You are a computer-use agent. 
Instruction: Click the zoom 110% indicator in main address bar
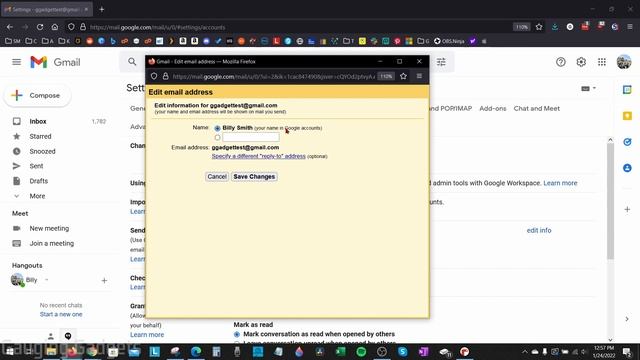522,27
